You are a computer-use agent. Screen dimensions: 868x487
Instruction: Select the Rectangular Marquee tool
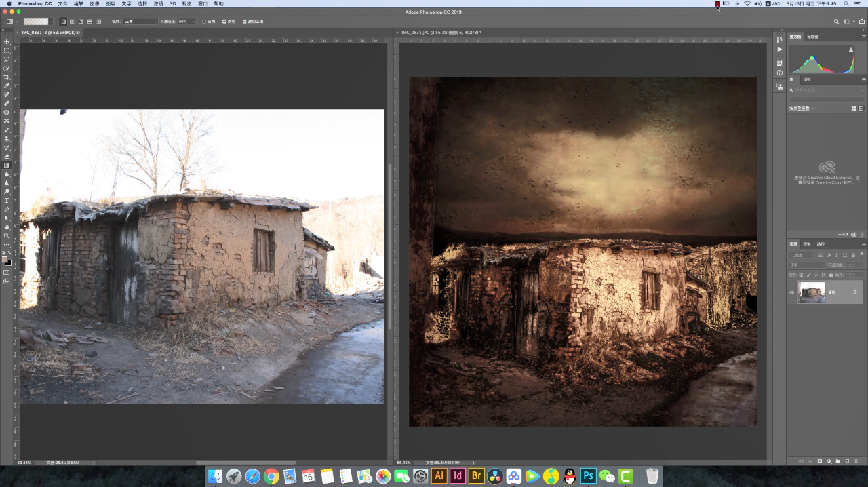click(7, 51)
